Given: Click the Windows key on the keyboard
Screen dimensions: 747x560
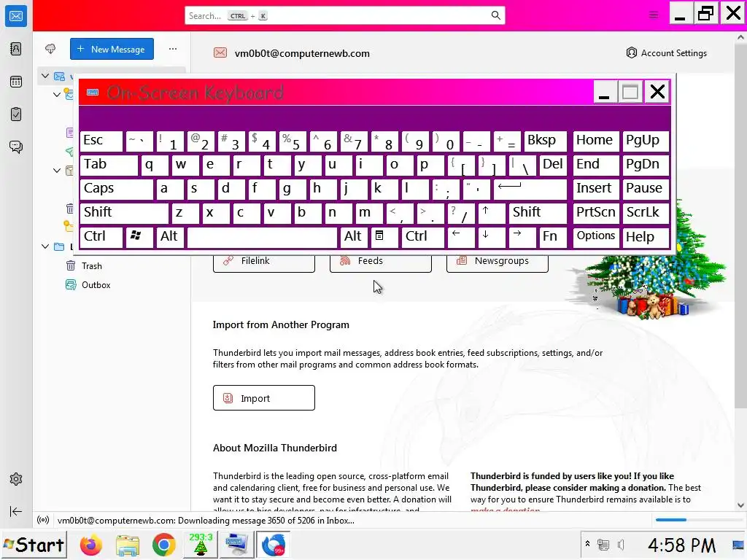Looking at the screenshot, I should pos(139,237).
